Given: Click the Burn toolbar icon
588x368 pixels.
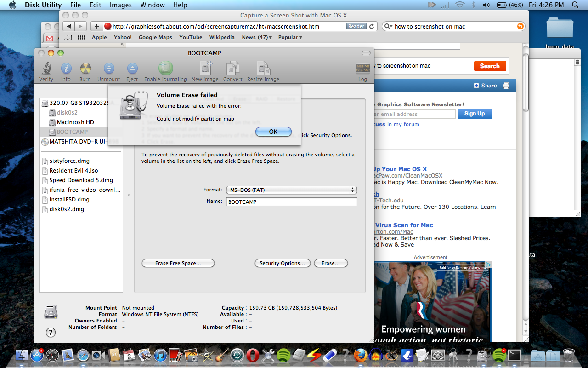Looking at the screenshot, I should (85, 69).
